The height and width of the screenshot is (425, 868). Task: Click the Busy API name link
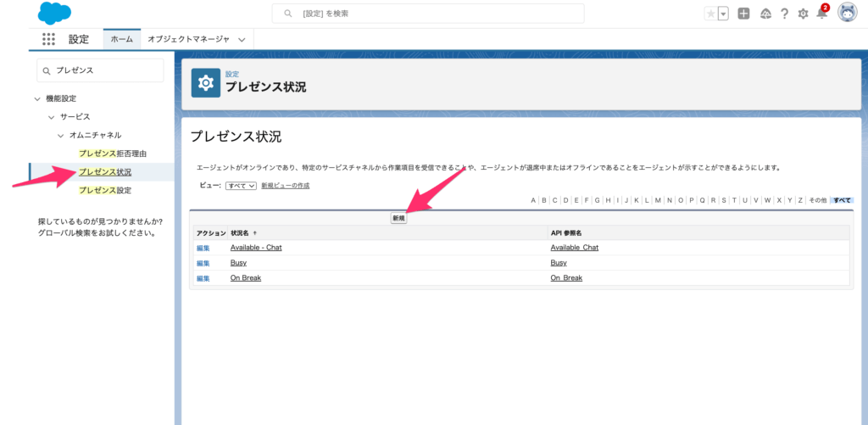[559, 263]
